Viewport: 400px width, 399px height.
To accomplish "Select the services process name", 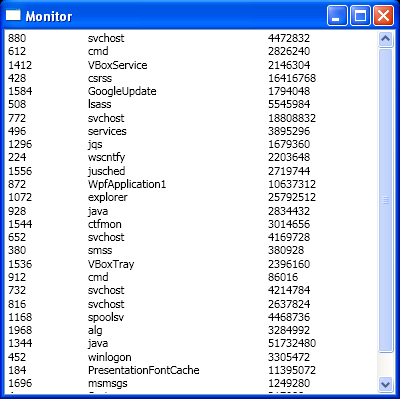I will [x=107, y=131].
